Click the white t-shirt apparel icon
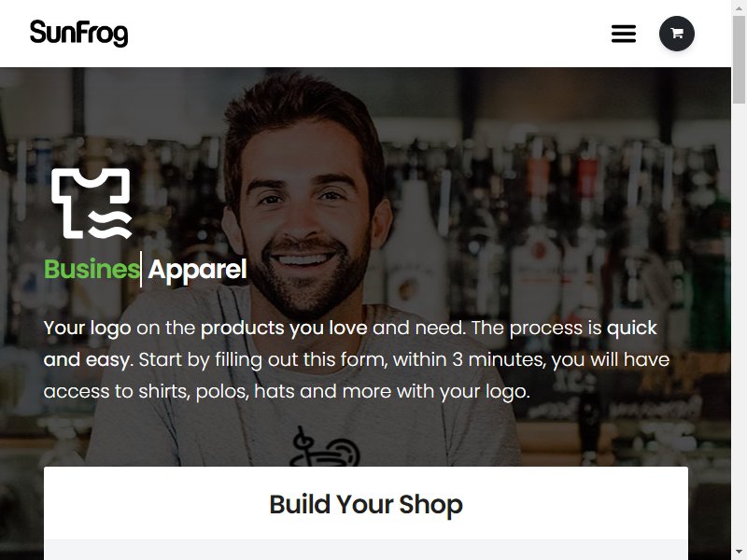The image size is (747, 560). point(92,203)
